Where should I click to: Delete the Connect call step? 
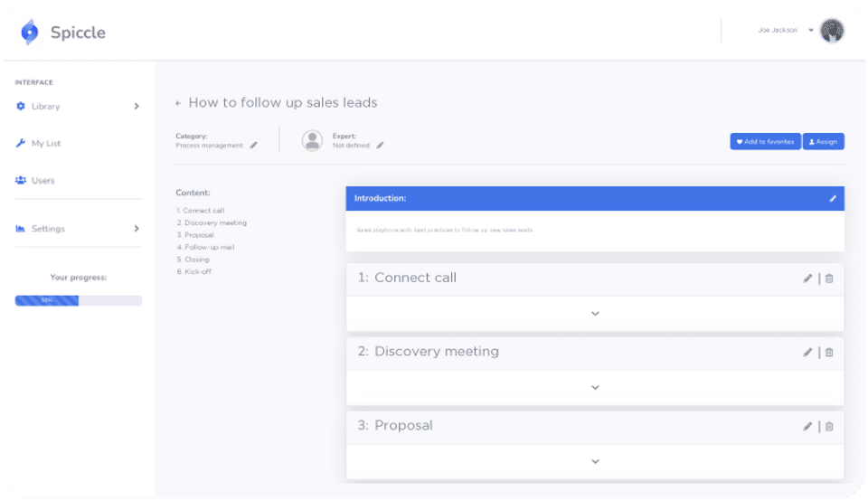(x=829, y=279)
